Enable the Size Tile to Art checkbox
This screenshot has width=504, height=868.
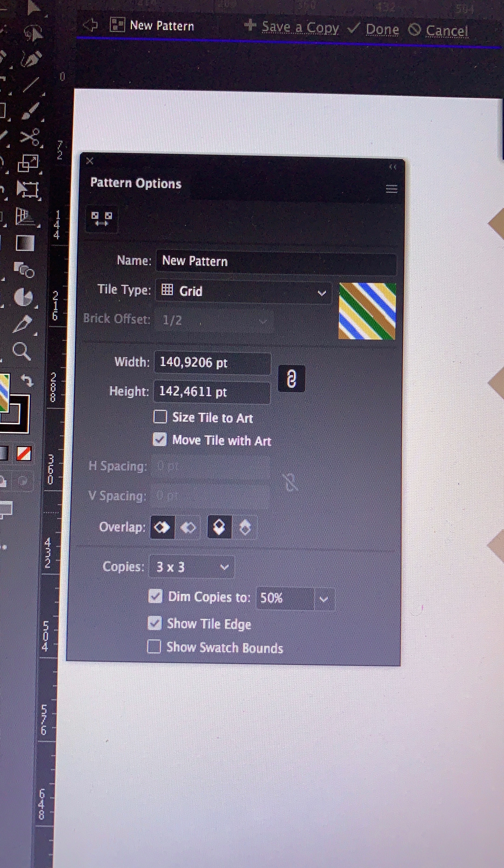[160, 417]
